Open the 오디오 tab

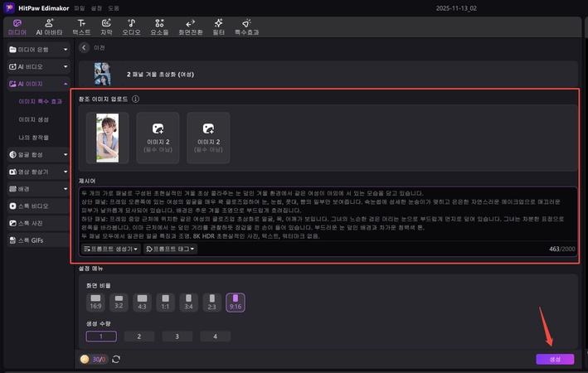pos(131,27)
